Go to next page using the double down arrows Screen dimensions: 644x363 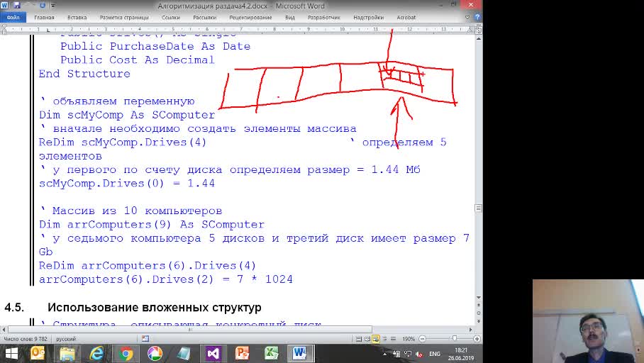[x=479, y=320]
